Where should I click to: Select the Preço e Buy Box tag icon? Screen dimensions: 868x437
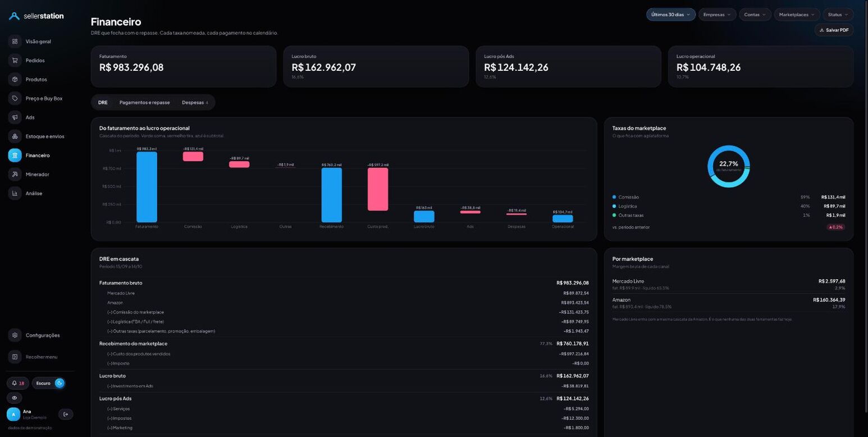(15, 98)
